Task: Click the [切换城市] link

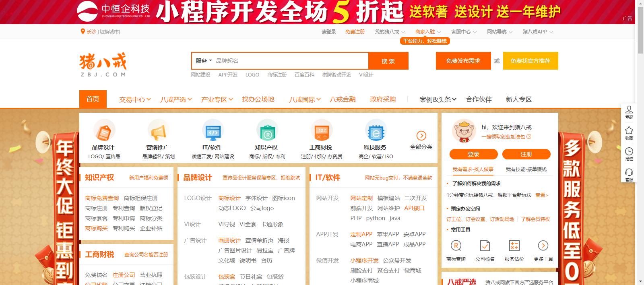Action: (x=109, y=32)
